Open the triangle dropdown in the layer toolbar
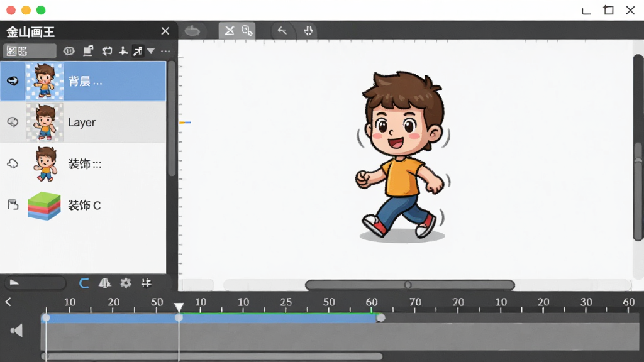644x362 pixels. [x=151, y=51]
